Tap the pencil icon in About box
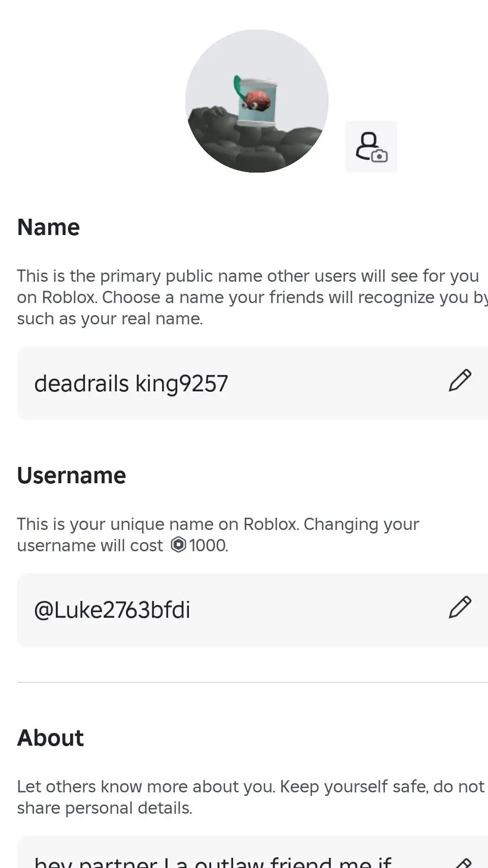This screenshot has height=868, width=488. (x=463, y=862)
